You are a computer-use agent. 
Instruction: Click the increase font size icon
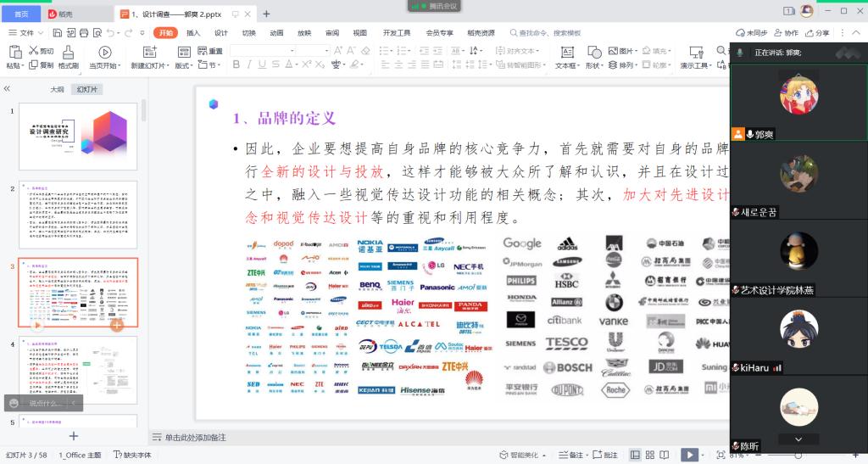[338, 50]
